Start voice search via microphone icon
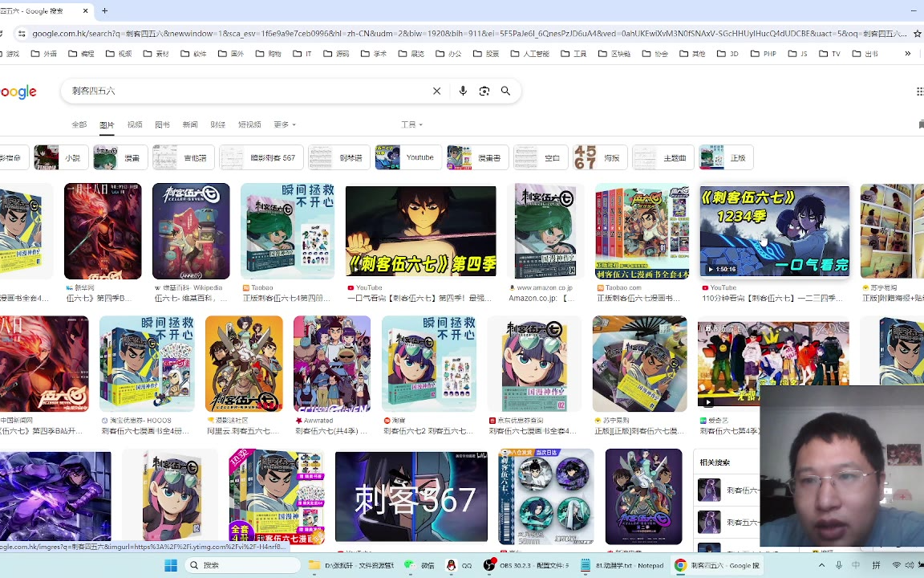This screenshot has height=578, width=924. click(x=463, y=91)
